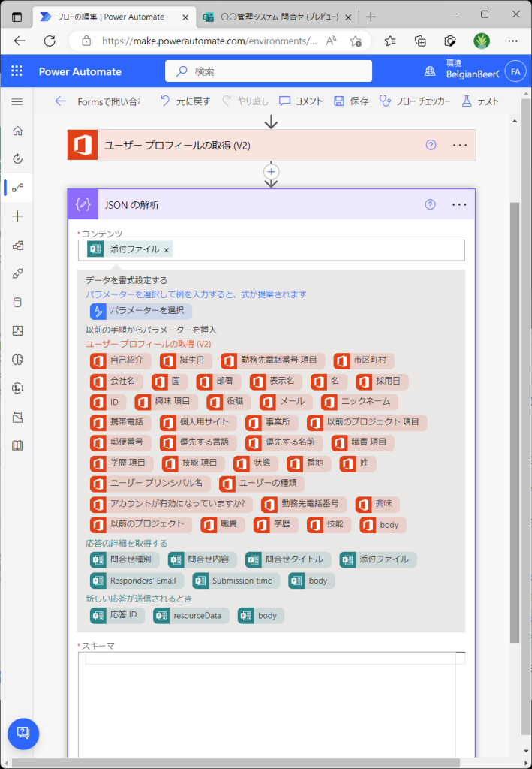The width and height of the screenshot is (532, 769).
Task: Click 元に戻す to undo
Action: point(185,101)
